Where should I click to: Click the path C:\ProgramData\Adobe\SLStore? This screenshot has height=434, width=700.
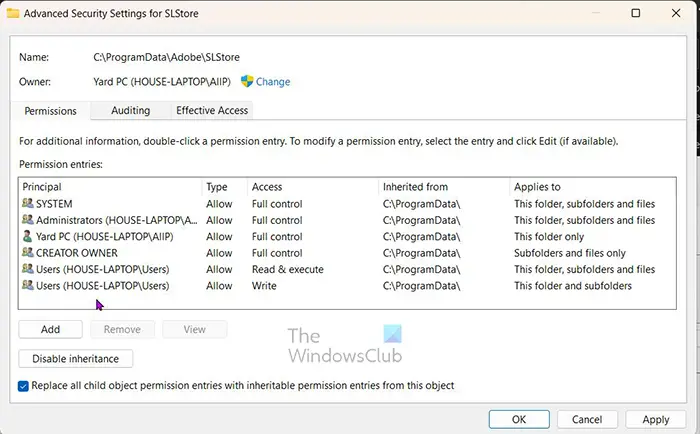(166, 57)
